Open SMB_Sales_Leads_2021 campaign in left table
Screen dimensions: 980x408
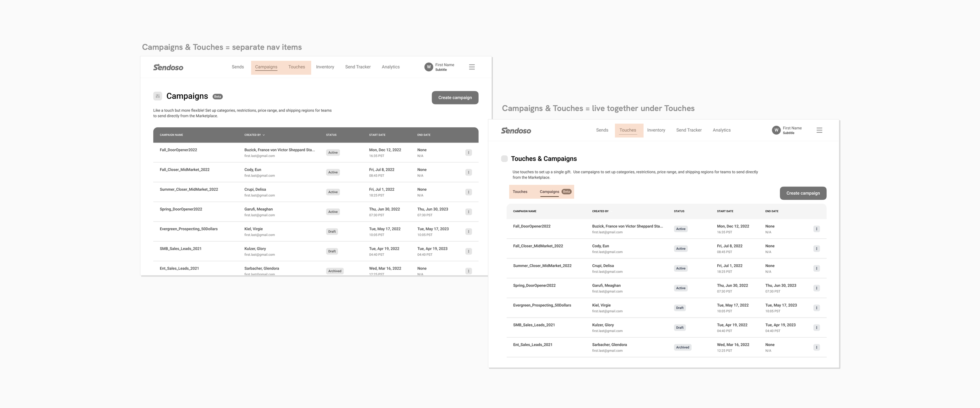pos(181,249)
